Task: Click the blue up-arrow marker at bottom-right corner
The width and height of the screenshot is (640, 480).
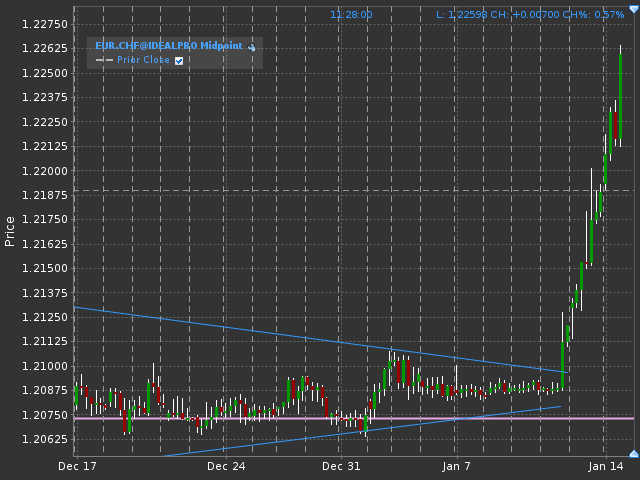Action: click(x=633, y=454)
